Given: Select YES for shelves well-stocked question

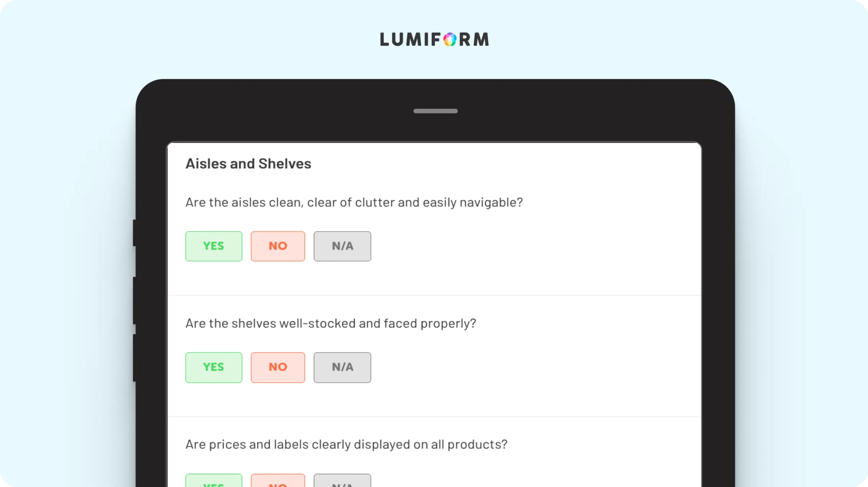Looking at the screenshot, I should [x=214, y=367].
